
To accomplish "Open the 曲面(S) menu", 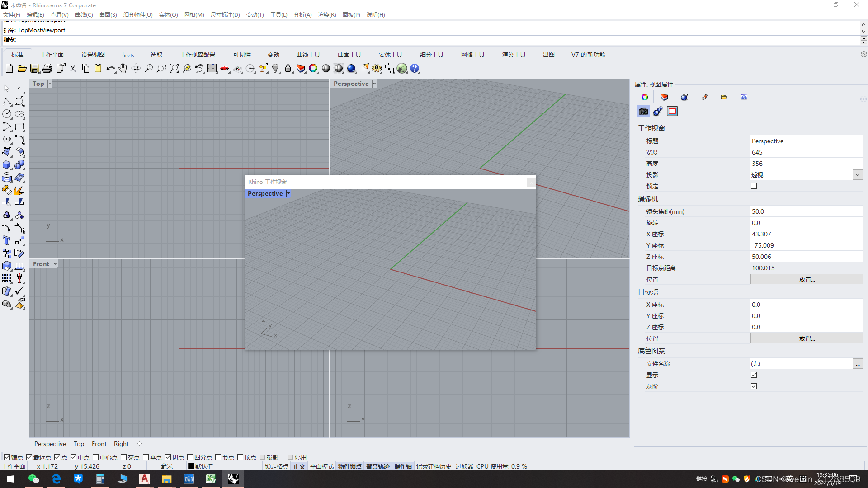I will (x=108, y=15).
